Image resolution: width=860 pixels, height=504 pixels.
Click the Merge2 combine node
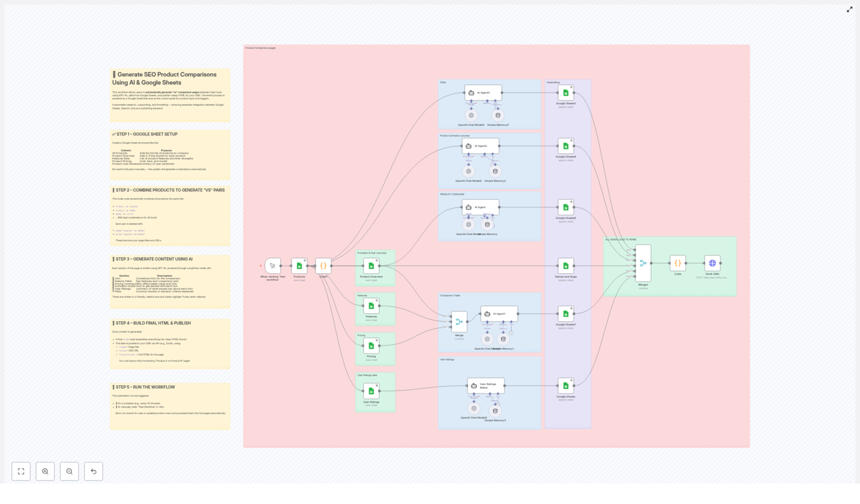point(643,263)
